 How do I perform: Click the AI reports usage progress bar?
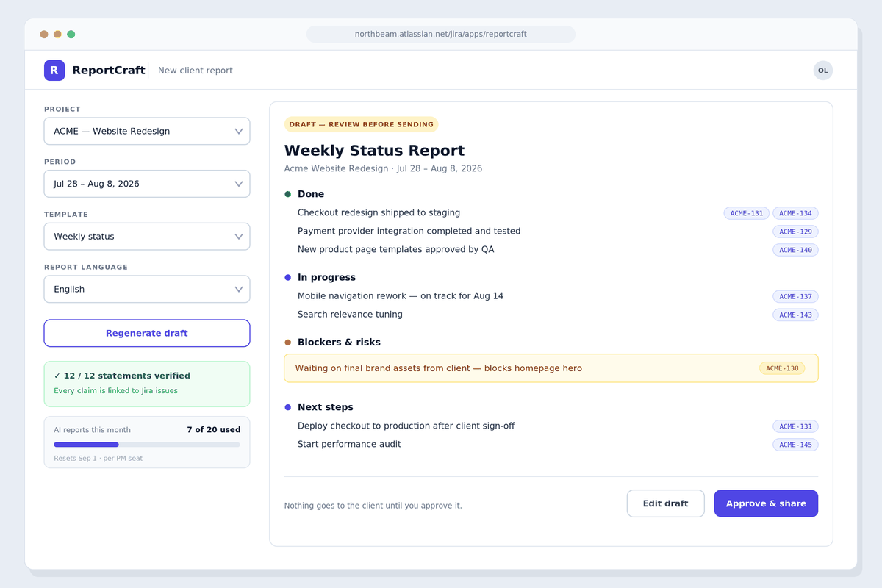[x=147, y=445]
